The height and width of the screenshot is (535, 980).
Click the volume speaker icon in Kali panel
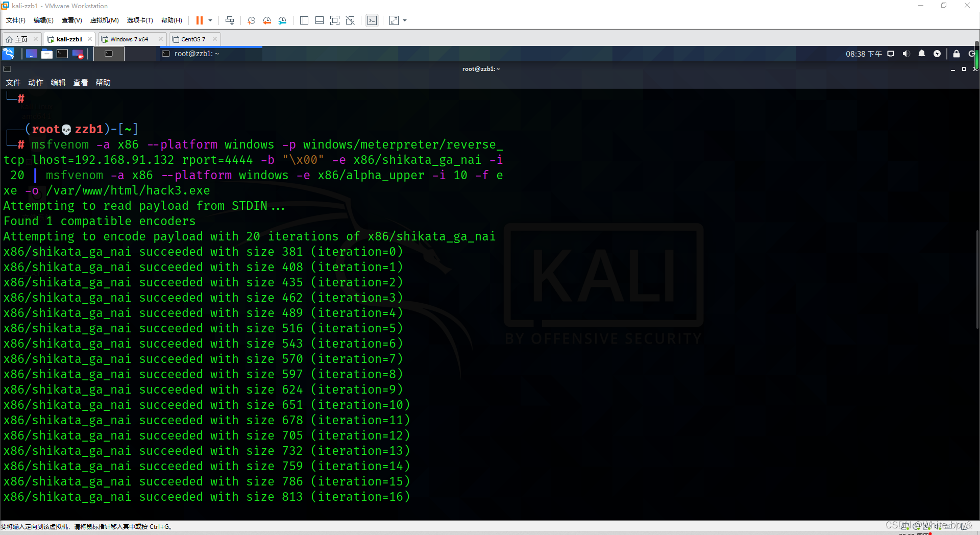(906, 54)
